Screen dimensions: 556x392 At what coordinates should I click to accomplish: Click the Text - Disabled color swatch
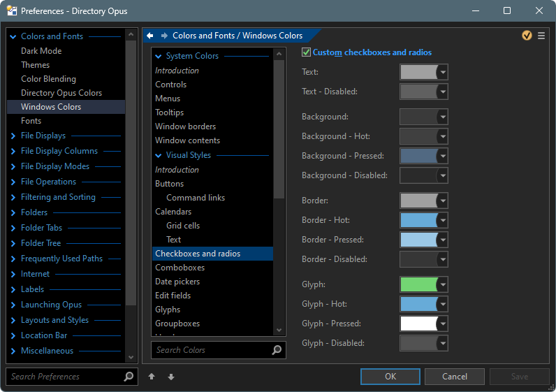point(419,92)
